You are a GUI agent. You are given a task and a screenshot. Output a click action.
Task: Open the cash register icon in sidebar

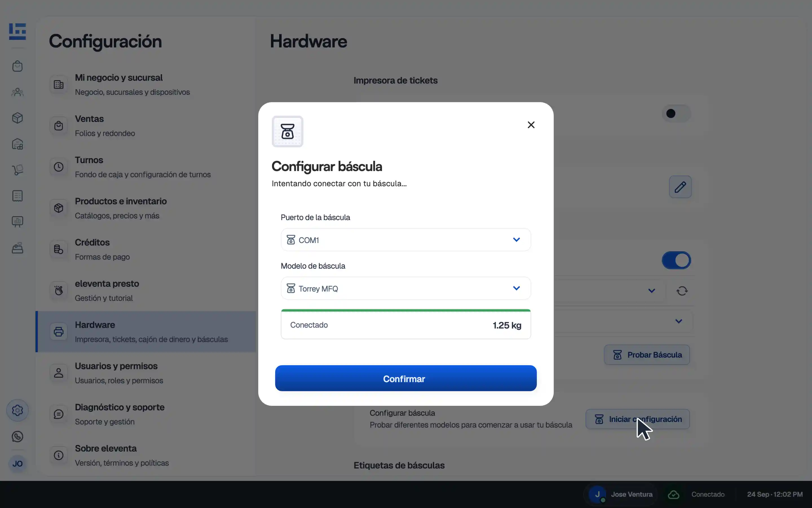point(17,248)
